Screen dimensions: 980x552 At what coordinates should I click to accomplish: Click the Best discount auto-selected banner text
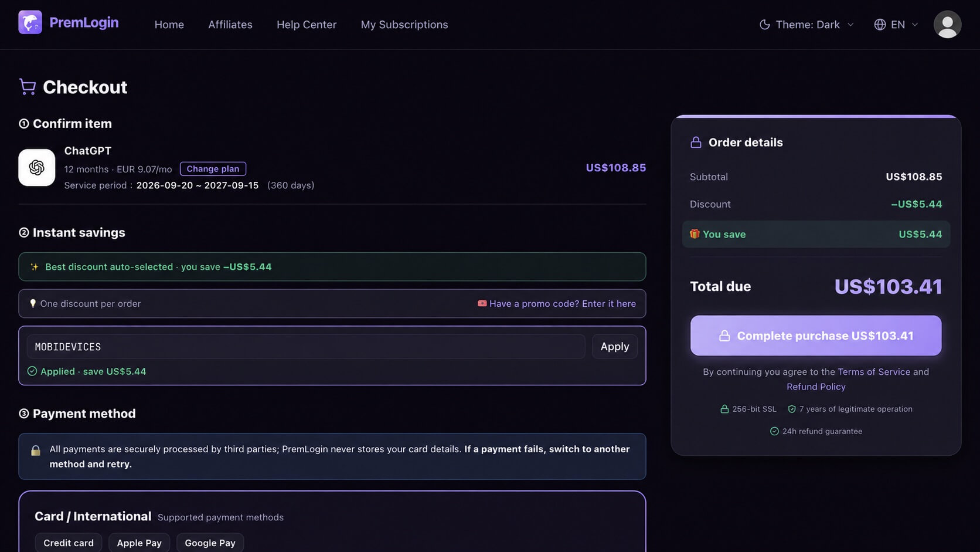158,267
